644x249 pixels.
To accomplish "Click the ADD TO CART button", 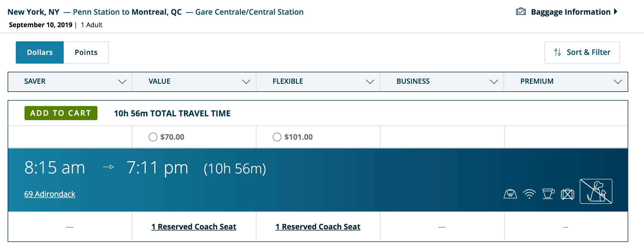I will (61, 113).
